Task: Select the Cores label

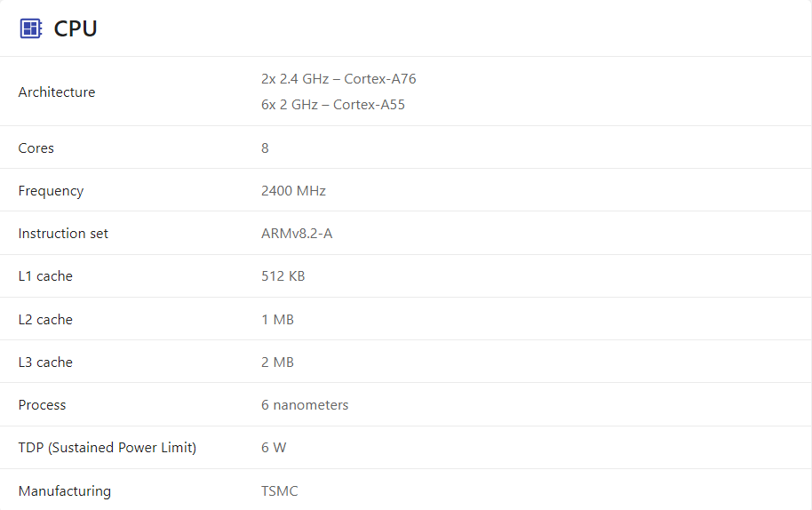Action: point(36,148)
